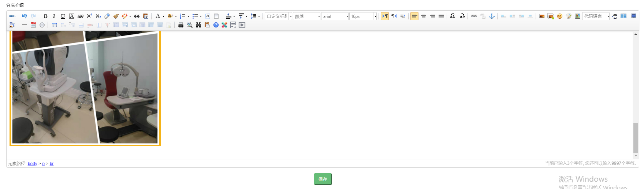Toggle bold formatting
This screenshot has width=644, height=189.
tap(45, 16)
